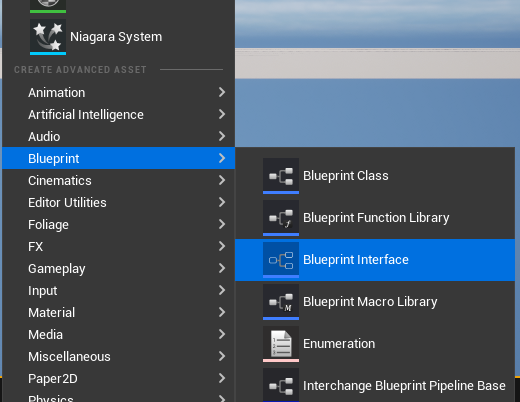
Task: Choose Enumeration from the submenu
Action: pos(375,344)
